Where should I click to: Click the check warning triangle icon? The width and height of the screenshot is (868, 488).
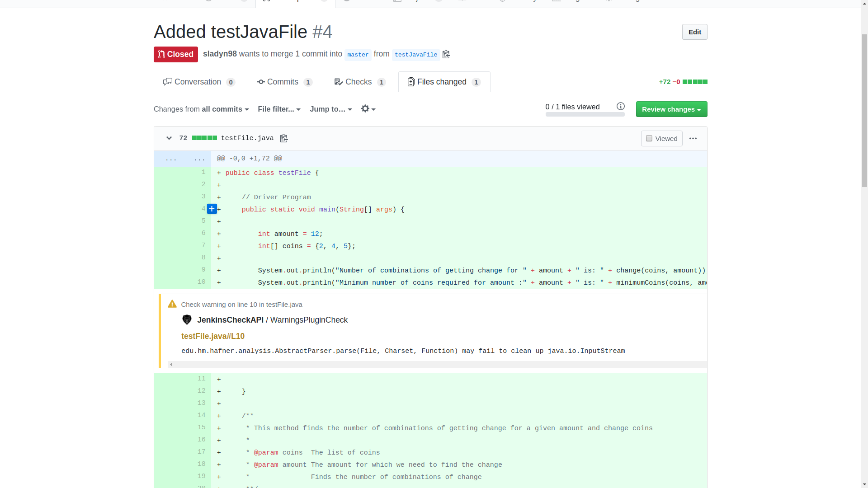point(172,304)
